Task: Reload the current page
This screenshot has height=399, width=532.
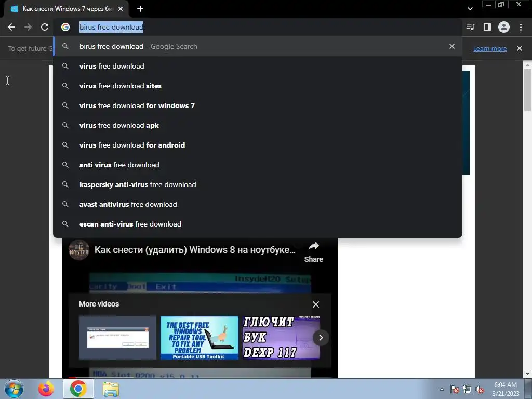Action: [x=45, y=27]
